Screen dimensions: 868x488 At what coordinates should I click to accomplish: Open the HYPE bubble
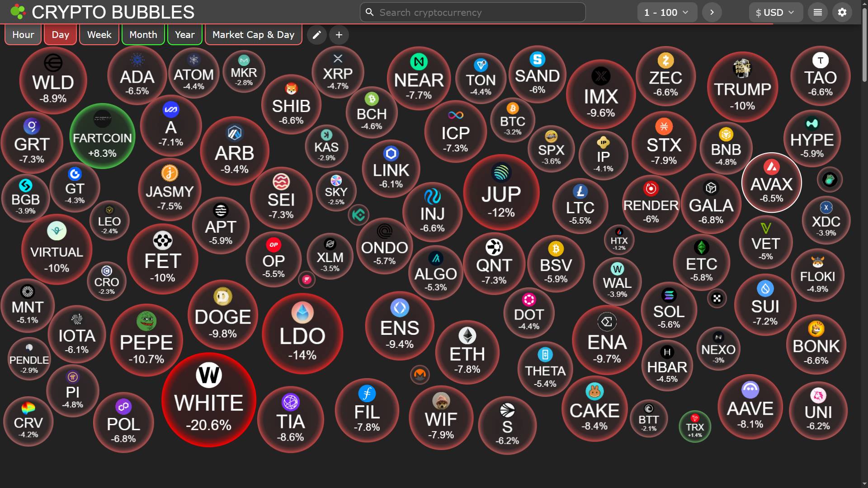[x=812, y=138]
